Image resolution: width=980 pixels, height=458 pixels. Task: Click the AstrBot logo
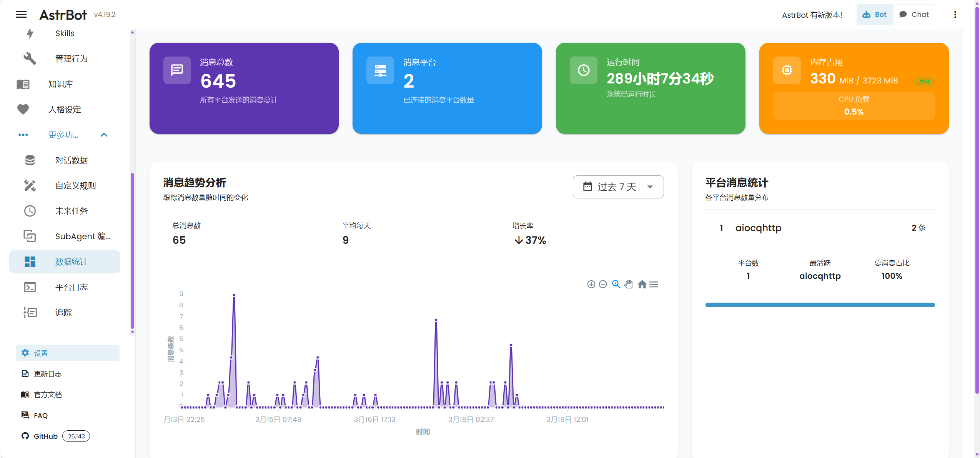63,15
